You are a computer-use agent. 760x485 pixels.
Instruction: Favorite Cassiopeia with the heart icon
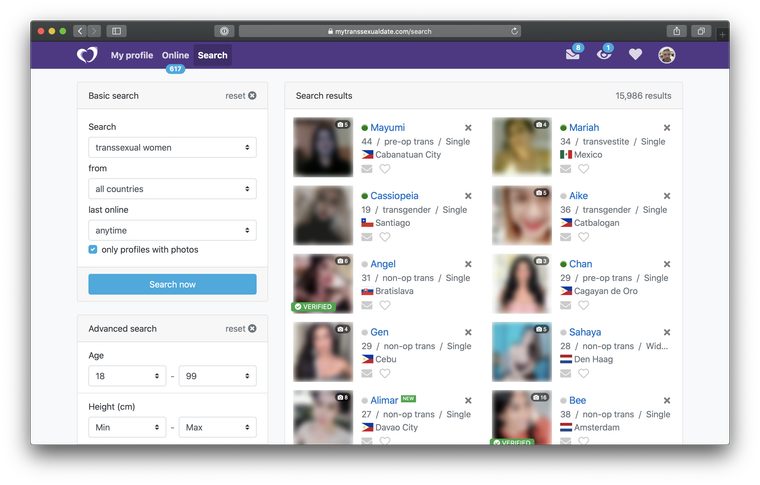[385, 237]
